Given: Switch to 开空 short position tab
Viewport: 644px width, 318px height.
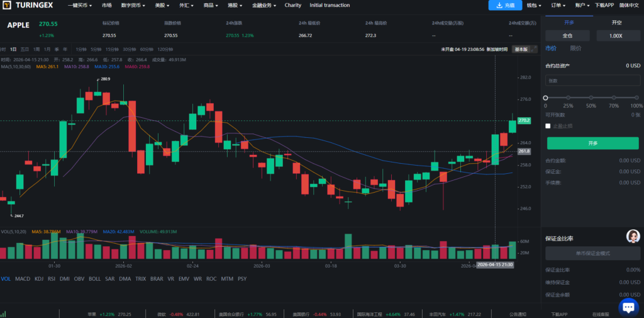Looking at the screenshot, I should click(x=617, y=22).
